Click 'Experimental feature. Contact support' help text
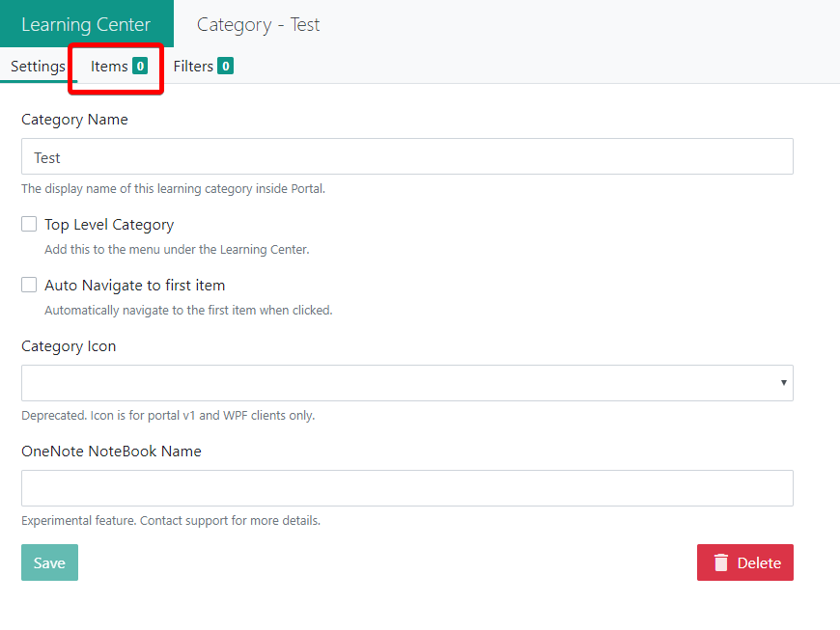840x630 pixels. 171,521
